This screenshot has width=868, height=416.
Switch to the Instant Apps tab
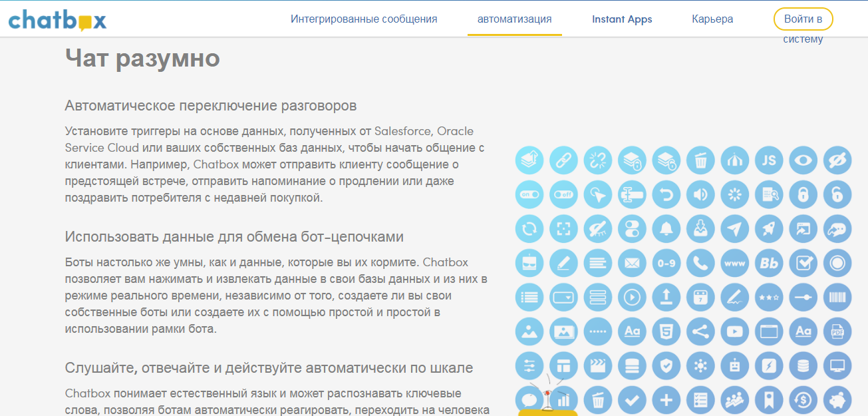pos(622,19)
